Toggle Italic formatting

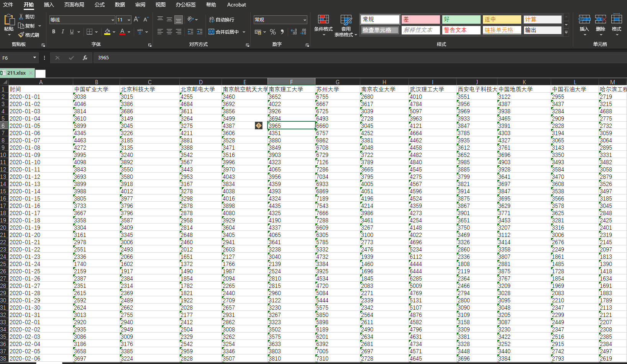pyautogui.click(x=63, y=32)
